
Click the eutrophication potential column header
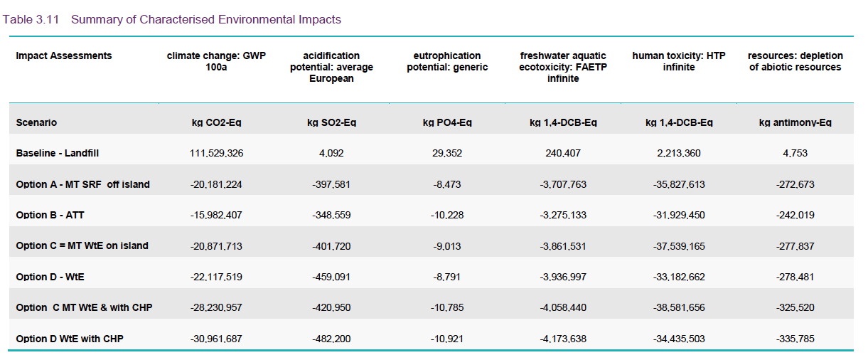pos(447,61)
